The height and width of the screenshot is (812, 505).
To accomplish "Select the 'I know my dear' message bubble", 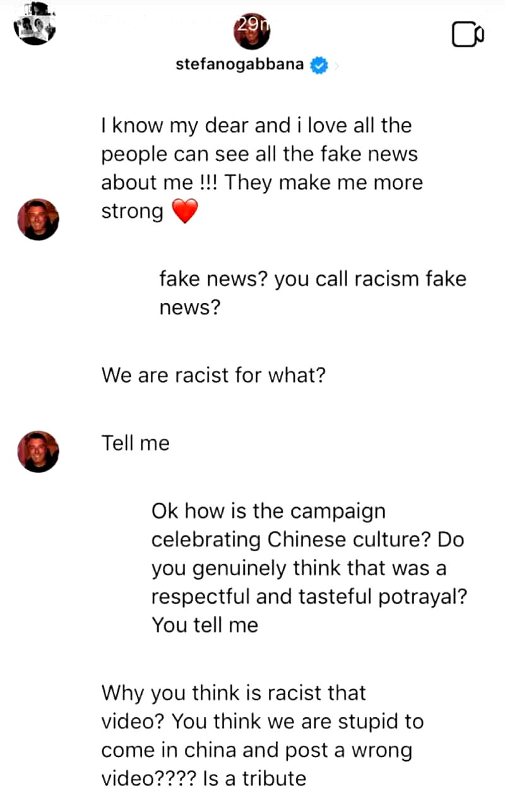I will pyautogui.click(x=262, y=169).
